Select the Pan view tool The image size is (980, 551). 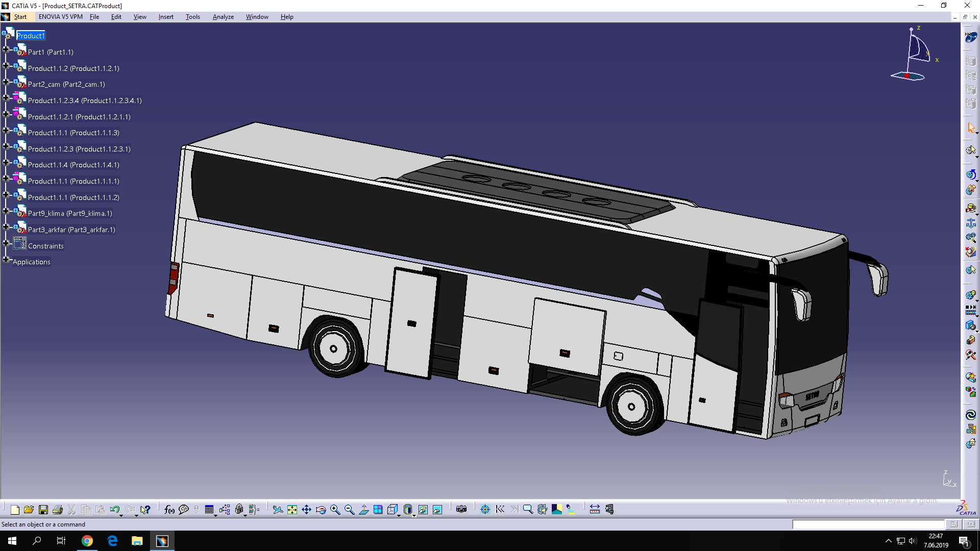306,509
